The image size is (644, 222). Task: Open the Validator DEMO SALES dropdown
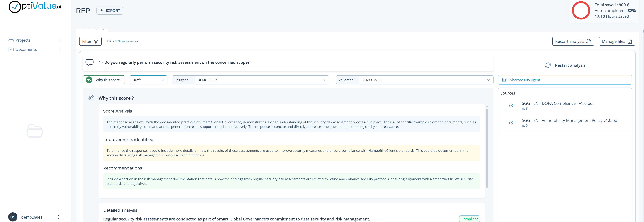point(488,80)
